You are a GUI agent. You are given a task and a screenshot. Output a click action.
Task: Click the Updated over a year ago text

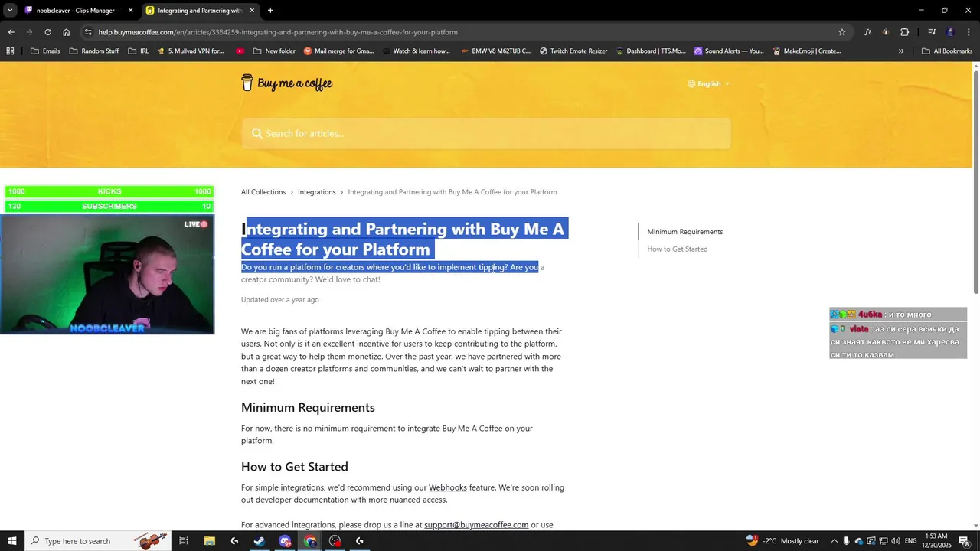[x=280, y=300]
